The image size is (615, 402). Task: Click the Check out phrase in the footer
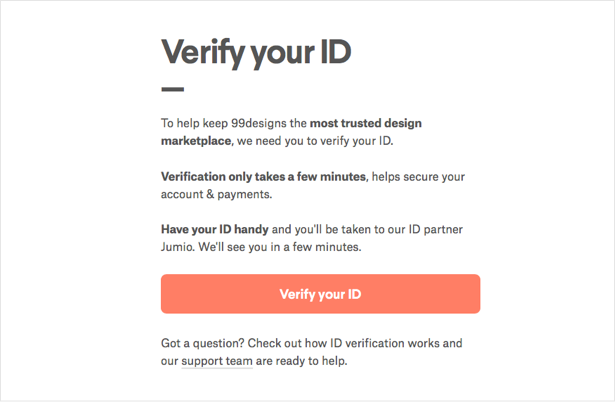pyautogui.click(x=283, y=343)
